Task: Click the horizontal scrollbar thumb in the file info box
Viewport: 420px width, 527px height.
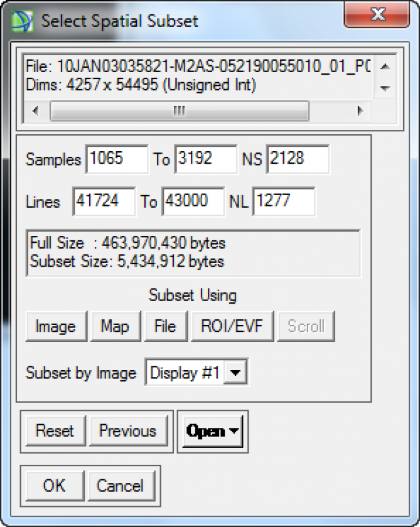Action: [x=179, y=110]
